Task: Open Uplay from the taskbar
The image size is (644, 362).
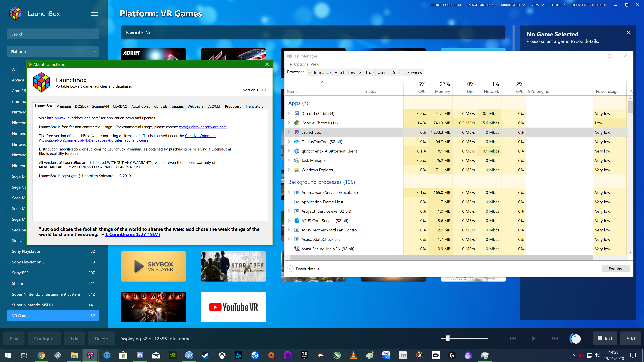Action: pos(255,355)
